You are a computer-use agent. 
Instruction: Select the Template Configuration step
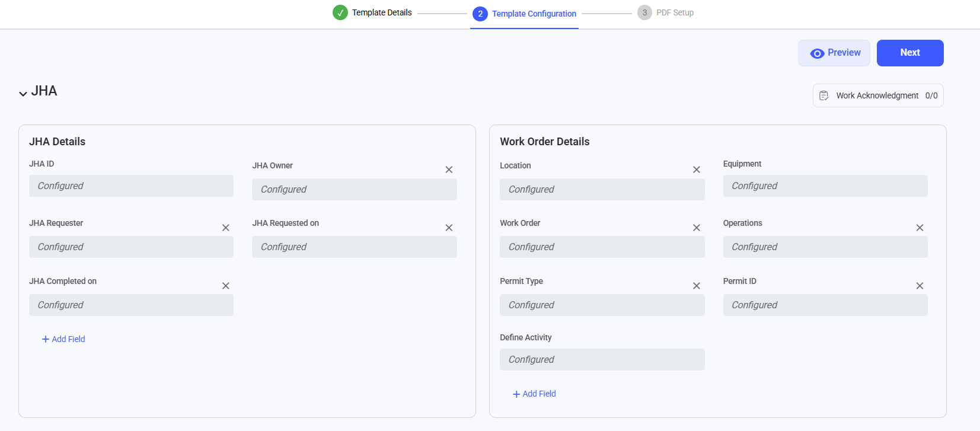click(525, 14)
